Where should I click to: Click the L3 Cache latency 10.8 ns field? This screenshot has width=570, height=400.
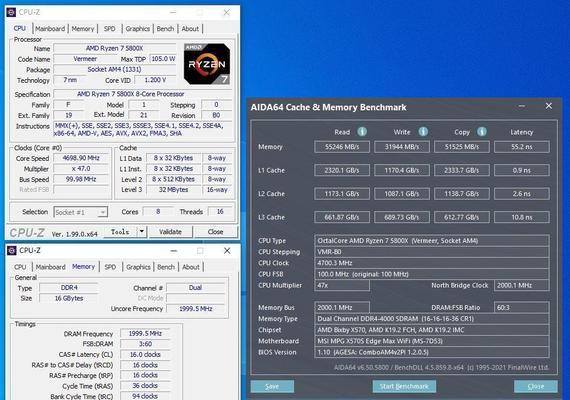coord(522,217)
